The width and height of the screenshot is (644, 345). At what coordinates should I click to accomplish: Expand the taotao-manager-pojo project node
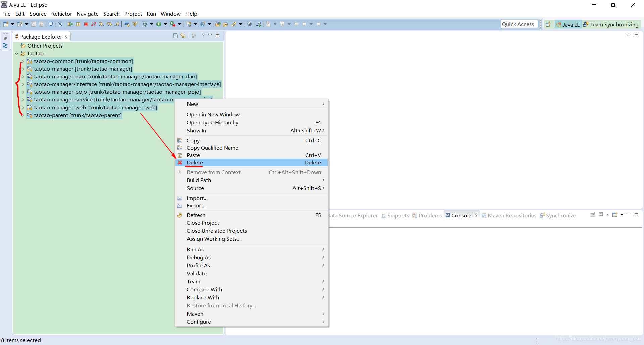(x=23, y=92)
